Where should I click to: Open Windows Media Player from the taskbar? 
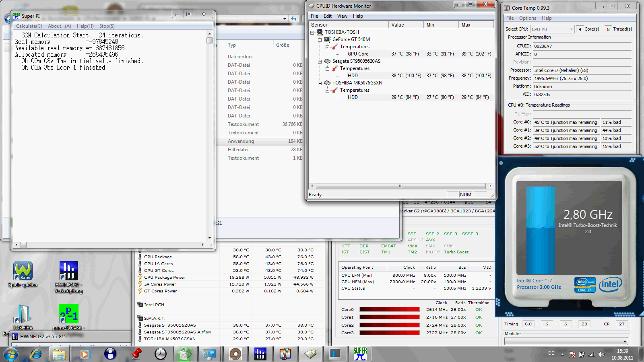coord(85,354)
